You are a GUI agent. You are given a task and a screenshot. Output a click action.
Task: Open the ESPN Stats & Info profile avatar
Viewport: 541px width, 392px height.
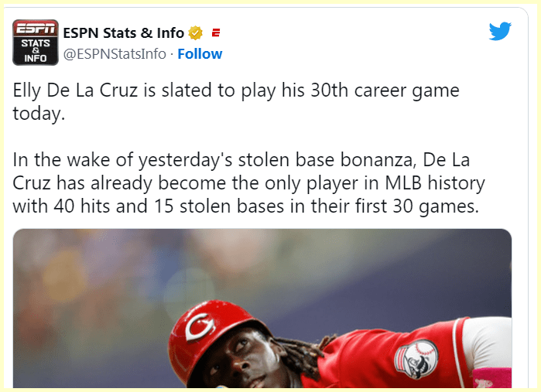tap(35, 42)
